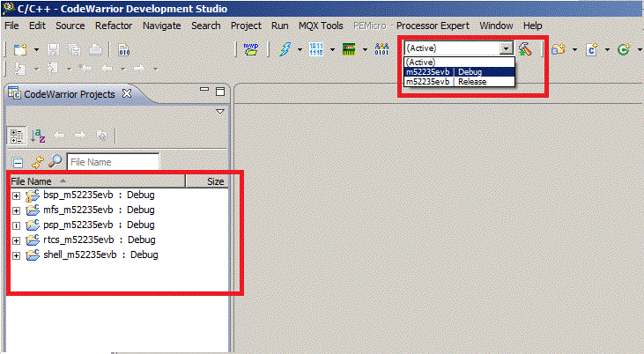Expand the shell_m52235evb project

click(x=16, y=255)
